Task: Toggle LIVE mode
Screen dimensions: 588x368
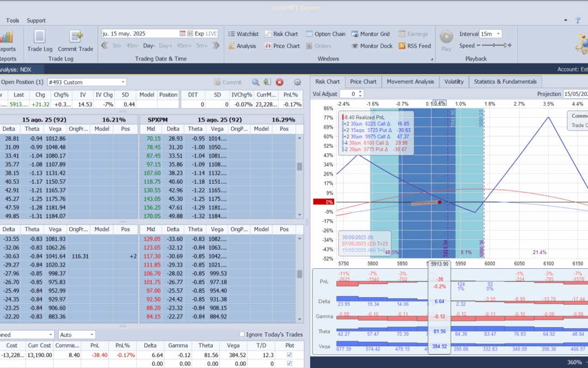Action: pos(211,33)
